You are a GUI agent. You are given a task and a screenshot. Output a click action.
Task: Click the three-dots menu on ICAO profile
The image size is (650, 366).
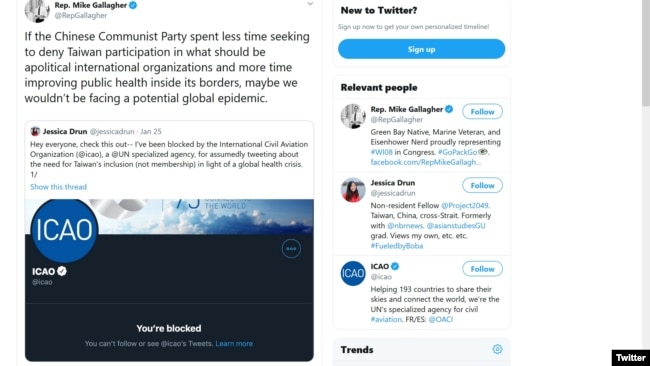point(291,249)
